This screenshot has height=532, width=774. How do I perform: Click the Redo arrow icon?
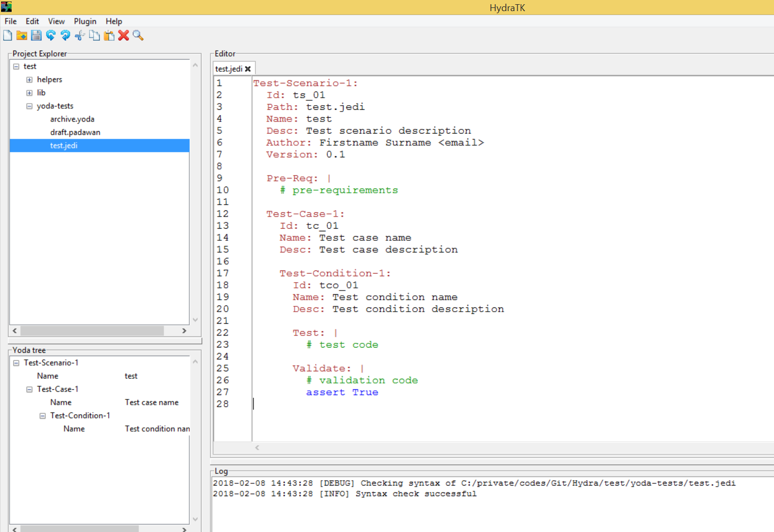65,35
